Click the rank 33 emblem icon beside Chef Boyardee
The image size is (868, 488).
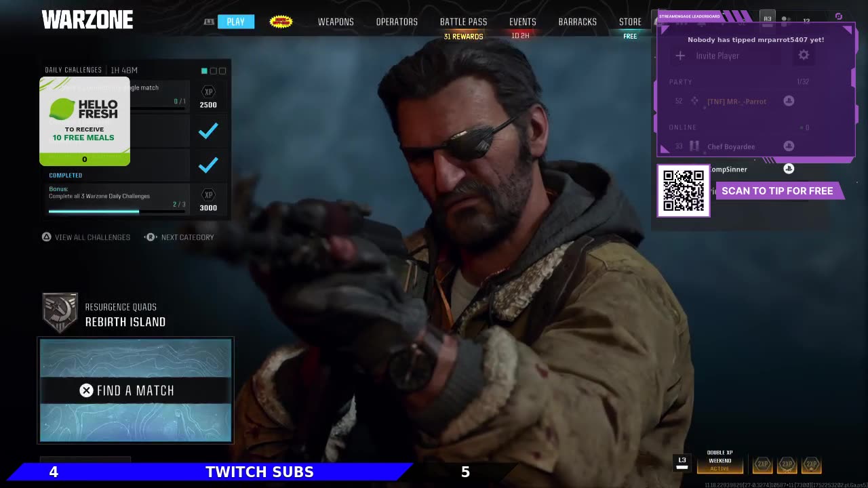tap(694, 146)
